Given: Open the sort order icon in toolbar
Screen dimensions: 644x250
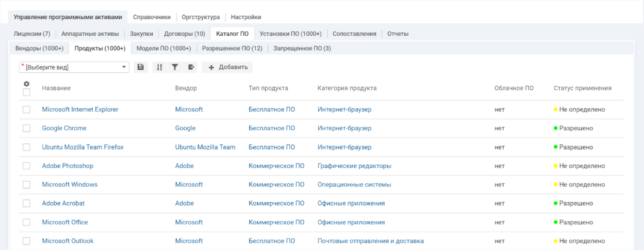Looking at the screenshot, I should click(159, 67).
